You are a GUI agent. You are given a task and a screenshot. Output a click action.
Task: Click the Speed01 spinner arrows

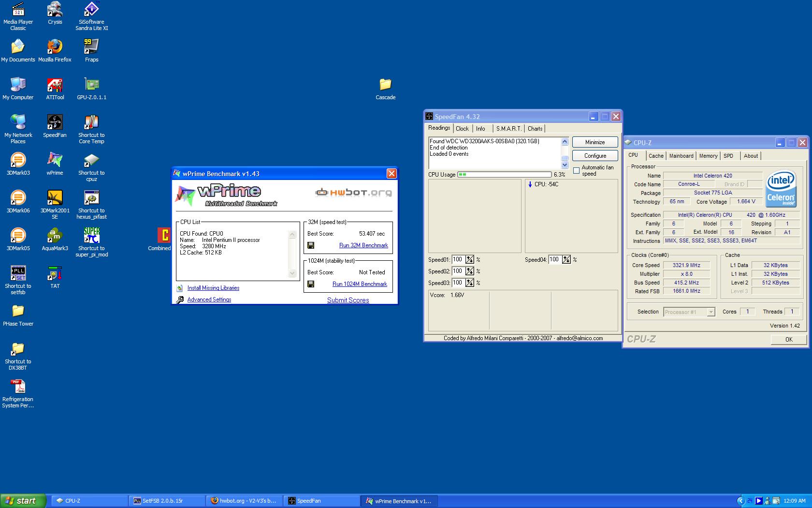pos(470,259)
